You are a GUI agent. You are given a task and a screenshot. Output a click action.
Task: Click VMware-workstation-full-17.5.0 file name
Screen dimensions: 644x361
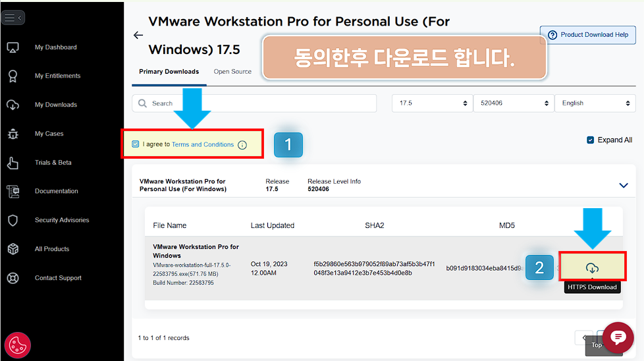pos(192,269)
